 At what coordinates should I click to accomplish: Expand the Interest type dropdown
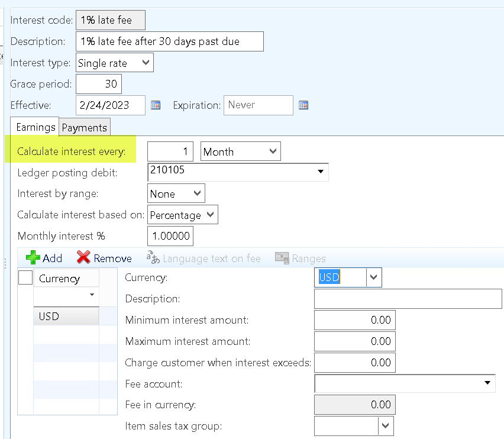146,63
